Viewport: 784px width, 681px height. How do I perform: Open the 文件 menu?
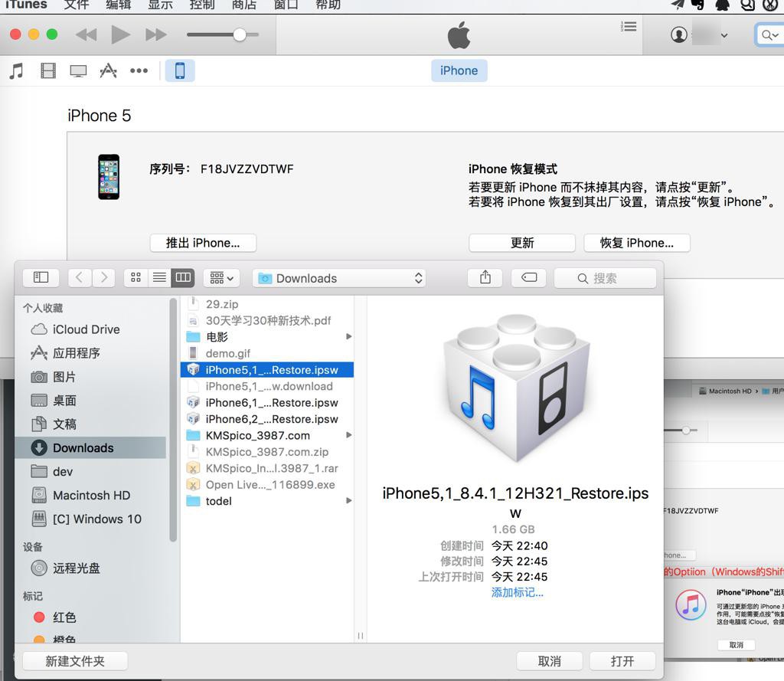[x=77, y=5]
